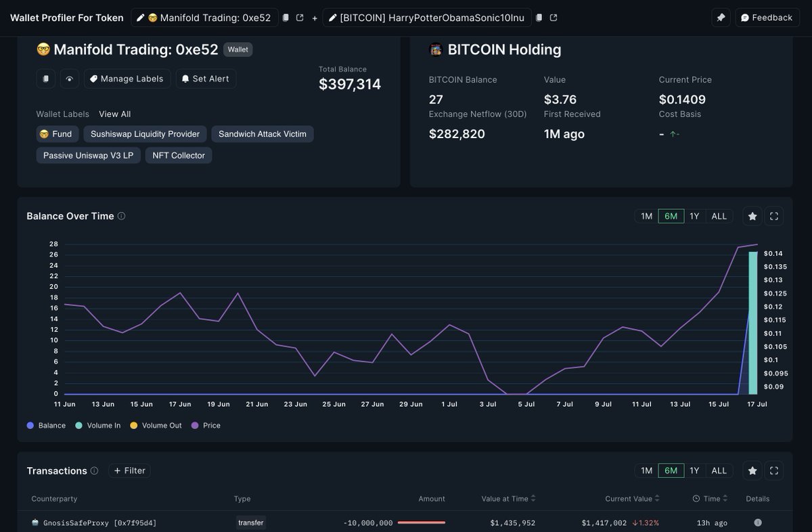Select the Sandwich Attack Victim label
The height and width of the screenshot is (532, 812).
click(x=263, y=134)
